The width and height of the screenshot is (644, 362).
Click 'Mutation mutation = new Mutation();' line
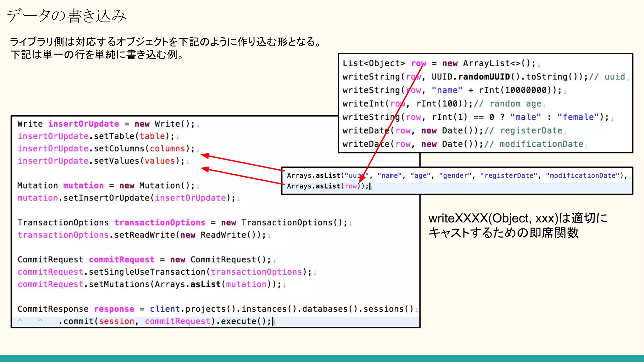pyautogui.click(x=106, y=185)
